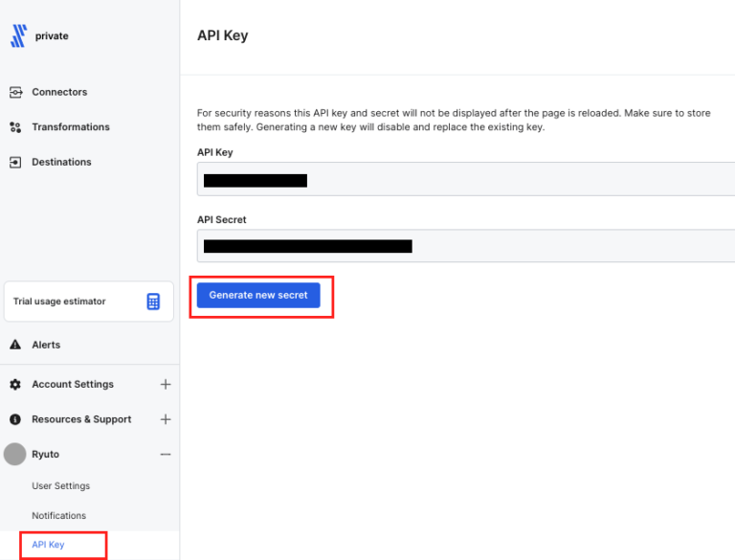Click the Ryuto user avatar
This screenshot has height=560, width=735.
15,454
